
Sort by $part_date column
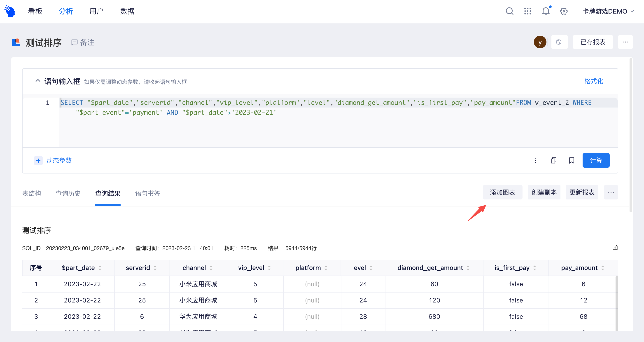coord(100,268)
